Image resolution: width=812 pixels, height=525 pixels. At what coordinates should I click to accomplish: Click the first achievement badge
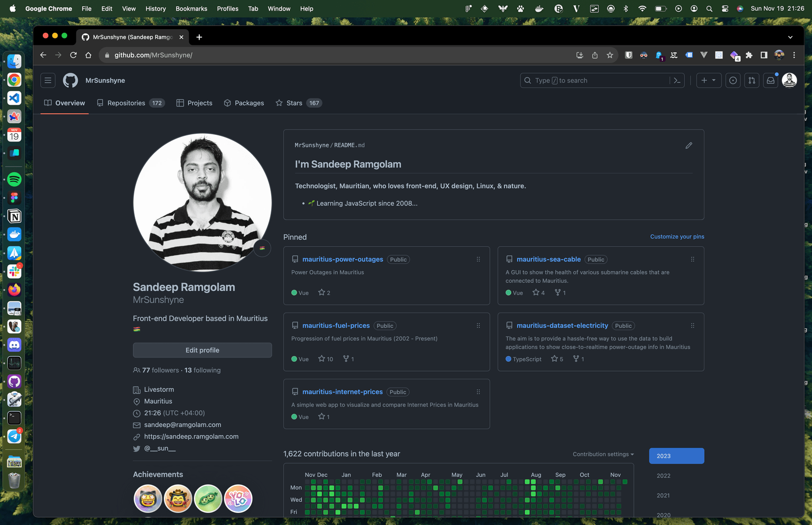[147, 499]
